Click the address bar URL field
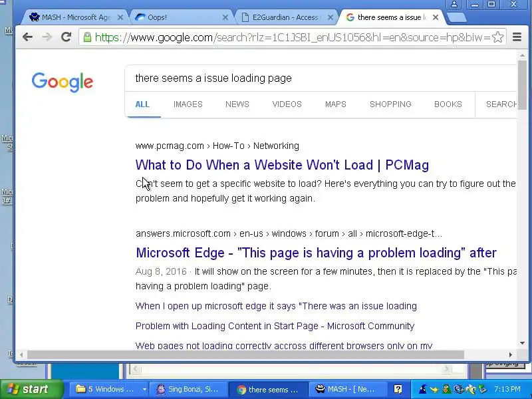The width and height of the screenshot is (532, 399). 293,37
